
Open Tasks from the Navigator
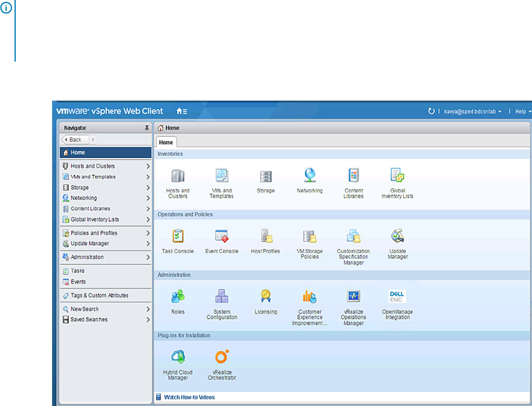pyautogui.click(x=105, y=271)
